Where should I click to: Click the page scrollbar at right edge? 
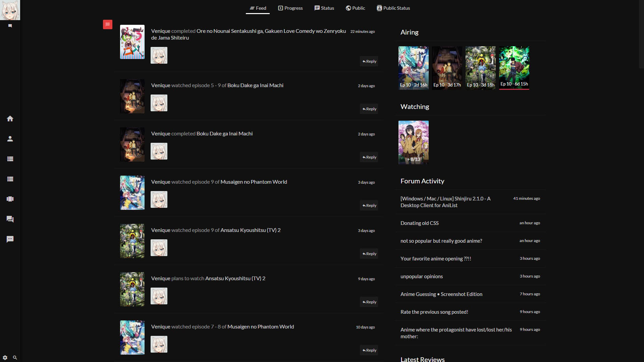click(x=641, y=34)
